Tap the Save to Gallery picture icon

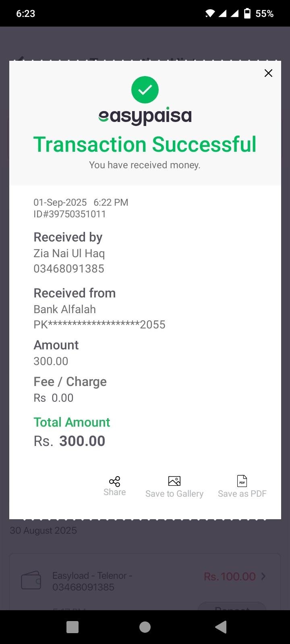[174, 481]
